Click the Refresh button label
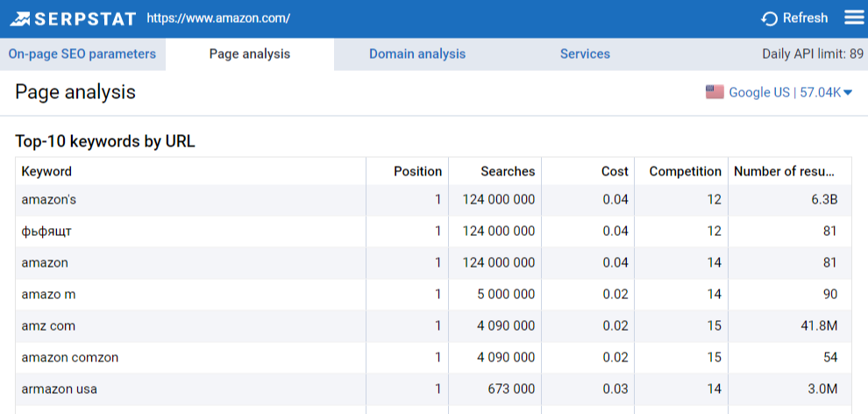 pyautogui.click(x=806, y=18)
